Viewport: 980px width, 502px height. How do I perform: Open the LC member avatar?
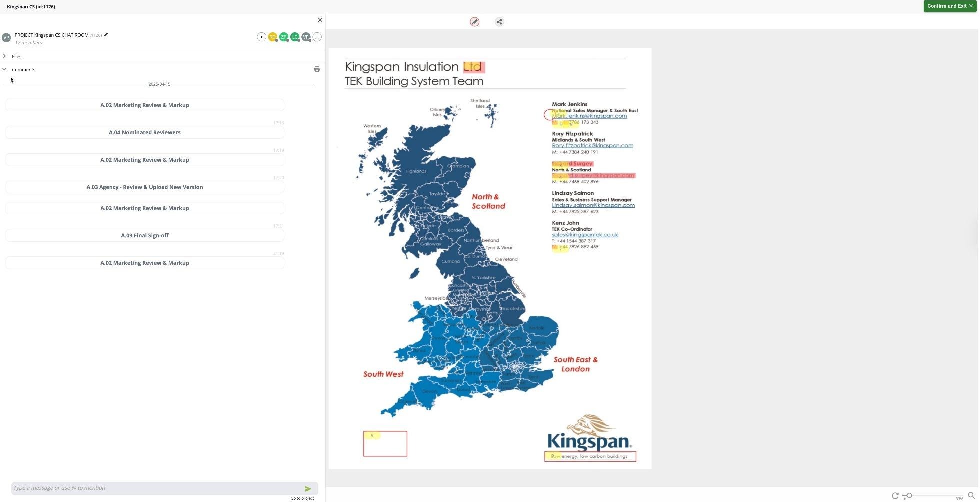(295, 37)
